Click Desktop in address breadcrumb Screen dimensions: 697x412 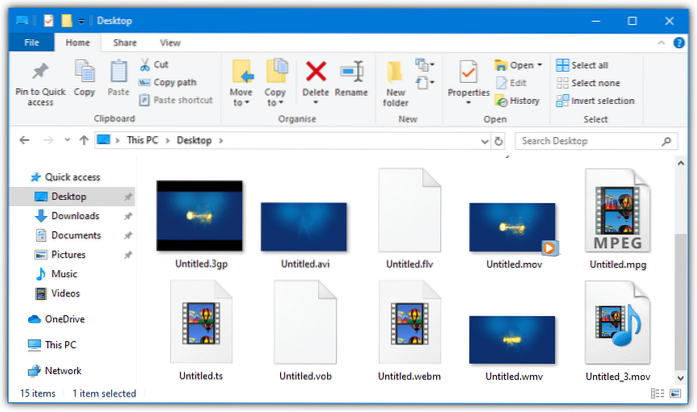[x=194, y=140]
